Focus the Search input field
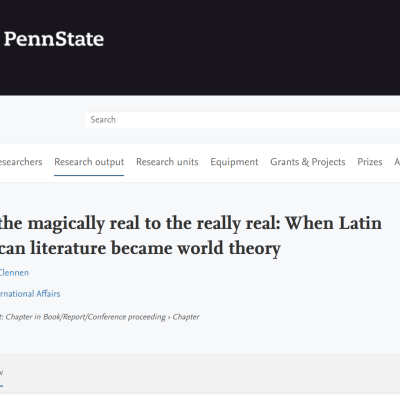The height and width of the screenshot is (400, 400). (242, 120)
